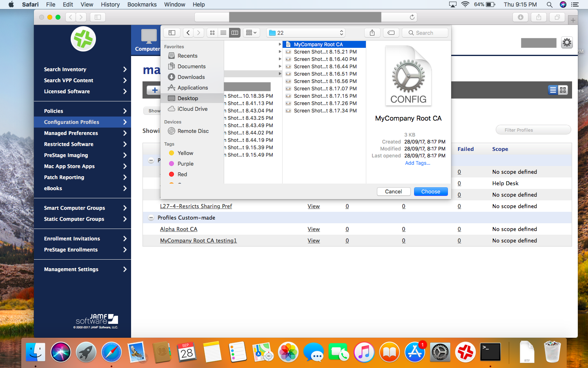
Task: Open L27-4-Resricts Sharing Pref profile
Action: [x=196, y=206]
